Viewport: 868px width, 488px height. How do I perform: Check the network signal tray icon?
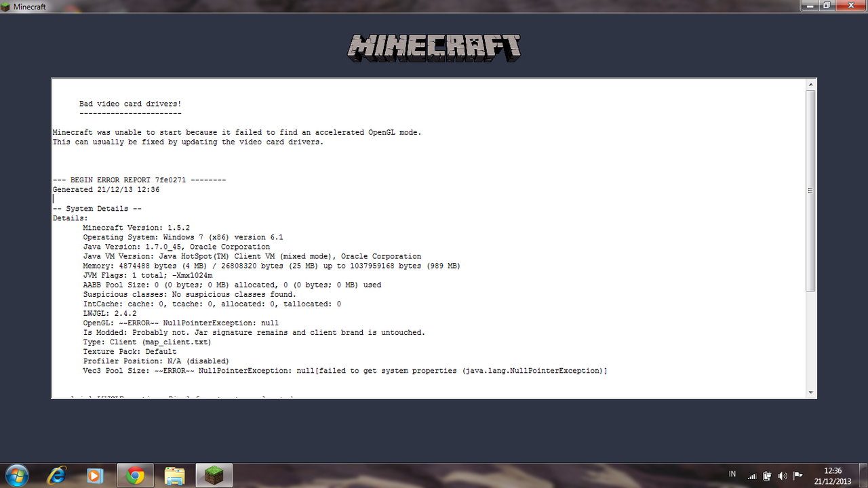click(x=752, y=476)
